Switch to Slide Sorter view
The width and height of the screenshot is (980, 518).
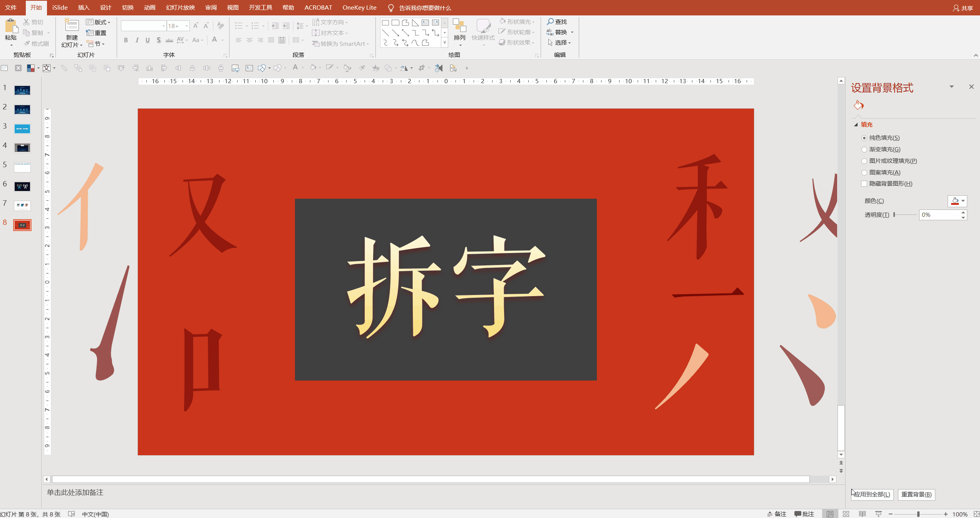tap(846, 514)
